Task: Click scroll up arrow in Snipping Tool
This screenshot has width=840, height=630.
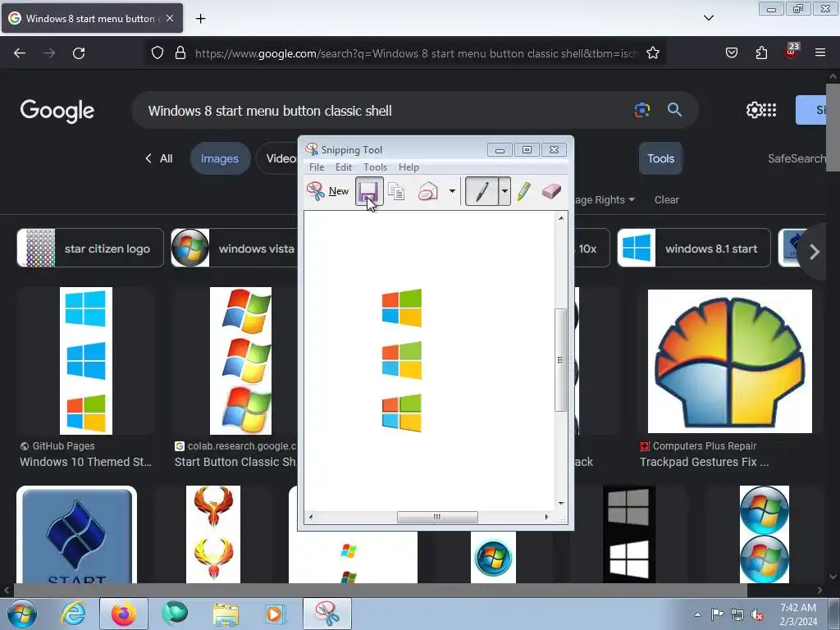Action: point(561,218)
